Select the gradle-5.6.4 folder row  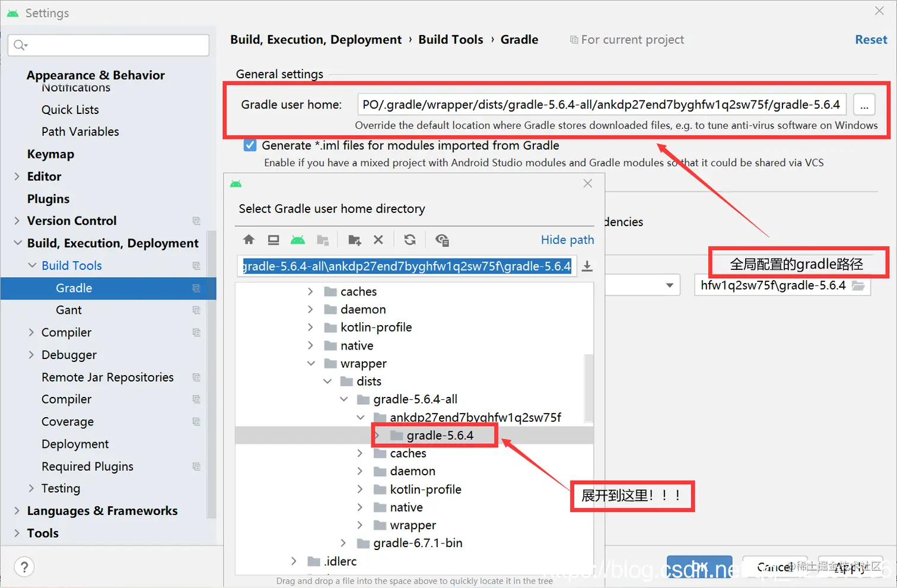414,435
